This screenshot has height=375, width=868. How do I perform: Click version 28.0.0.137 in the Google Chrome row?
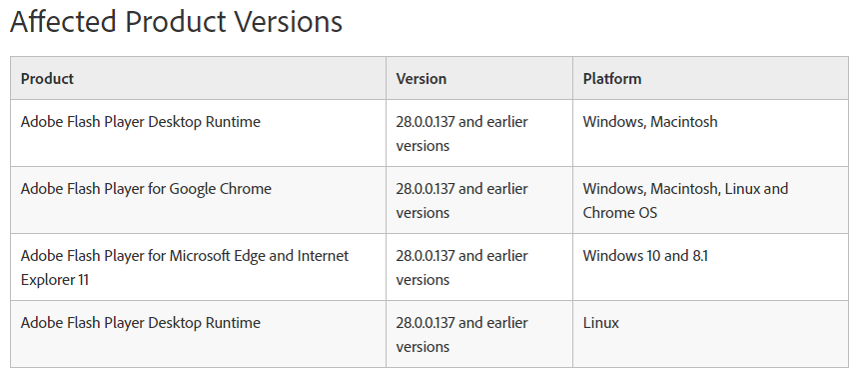pos(426,189)
